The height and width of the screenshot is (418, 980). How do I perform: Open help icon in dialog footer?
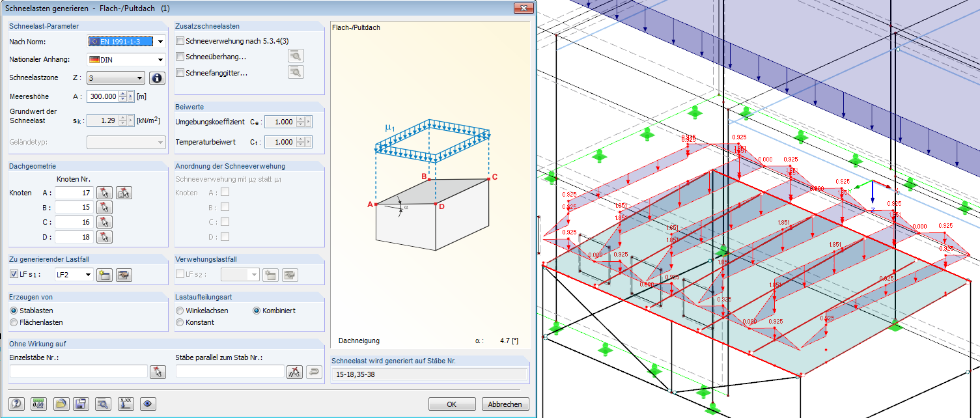[18, 404]
